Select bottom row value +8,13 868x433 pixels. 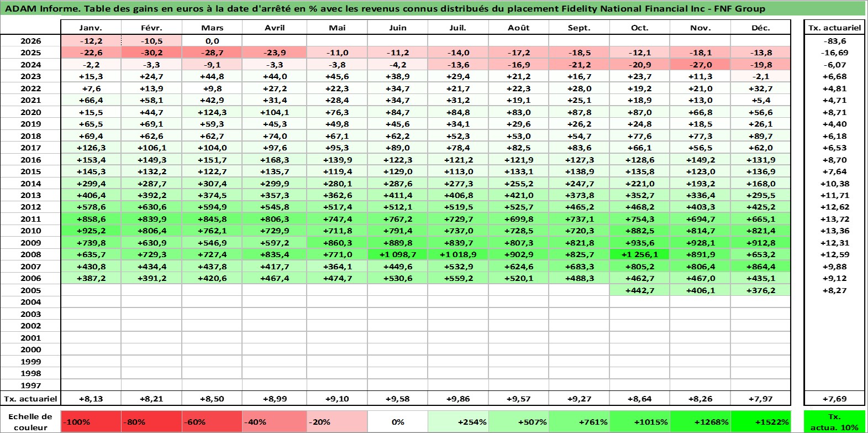pyautogui.click(x=91, y=399)
